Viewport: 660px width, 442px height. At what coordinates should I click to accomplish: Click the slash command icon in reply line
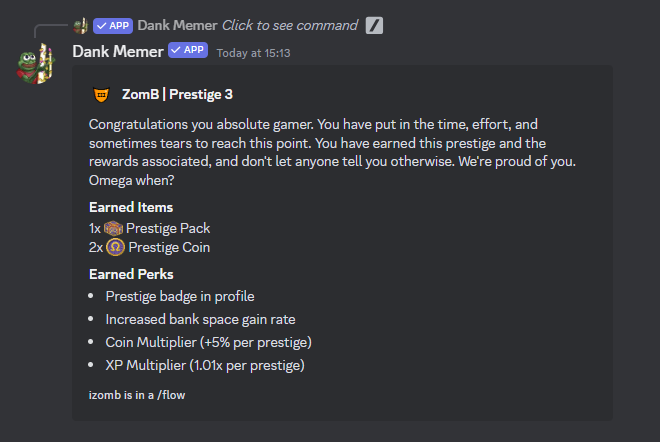pyautogui.click(x=374, y=25)
